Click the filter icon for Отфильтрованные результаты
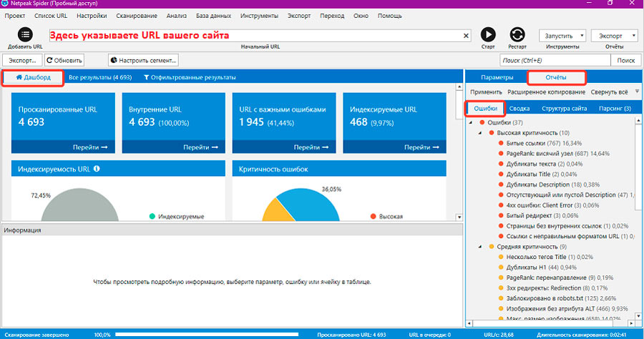This screenshot has width=644, height=339. (147, 77)
